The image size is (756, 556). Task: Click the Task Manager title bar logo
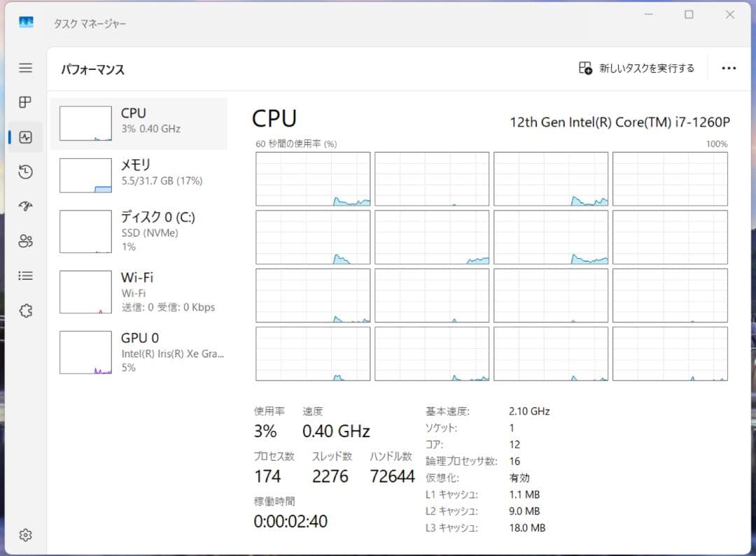click(25, 23)
